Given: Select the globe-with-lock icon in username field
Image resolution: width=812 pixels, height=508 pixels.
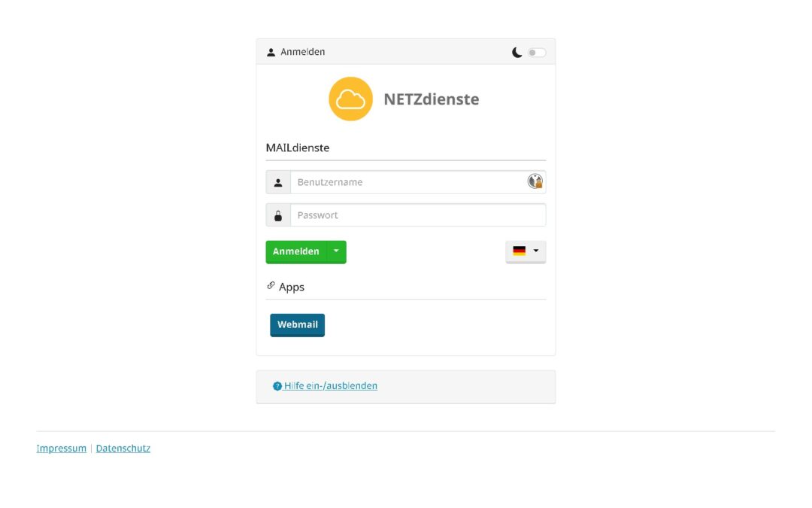Looking at the screenshot, I should click(535, 181).
